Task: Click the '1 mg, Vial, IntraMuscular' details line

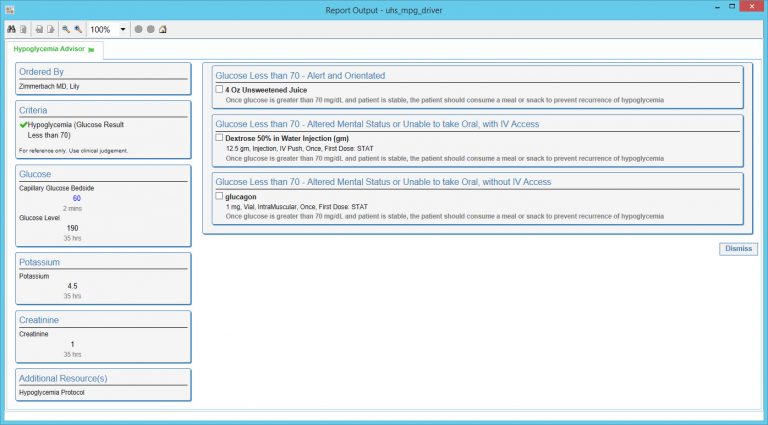Action: [x=297, y=207]
